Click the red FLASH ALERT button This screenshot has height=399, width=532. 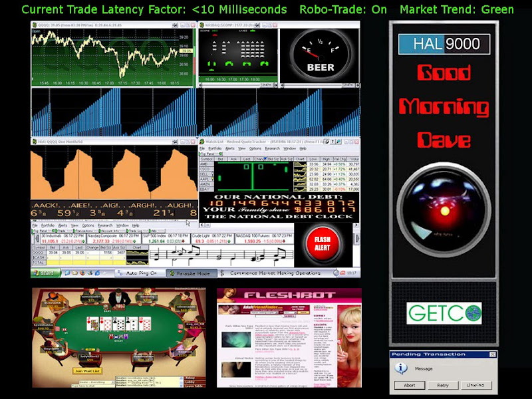pyautogui.click(x=322, y=243)
